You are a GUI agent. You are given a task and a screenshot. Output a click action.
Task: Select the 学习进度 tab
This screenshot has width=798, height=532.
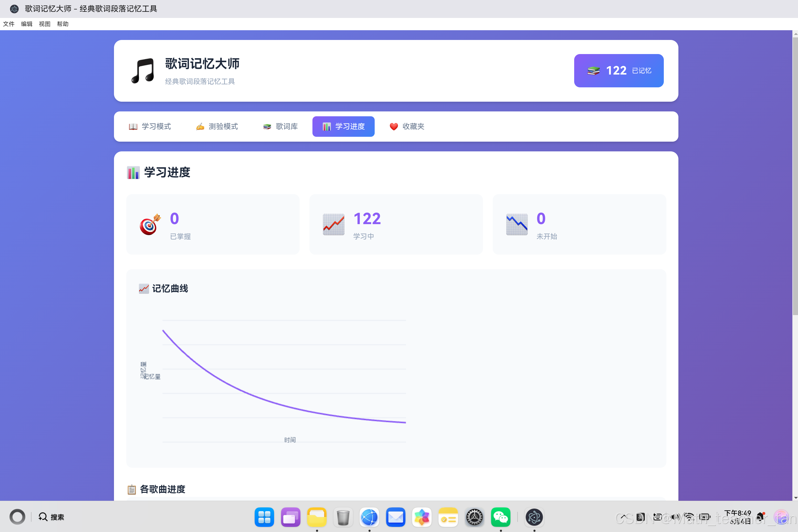coord(343,127)
